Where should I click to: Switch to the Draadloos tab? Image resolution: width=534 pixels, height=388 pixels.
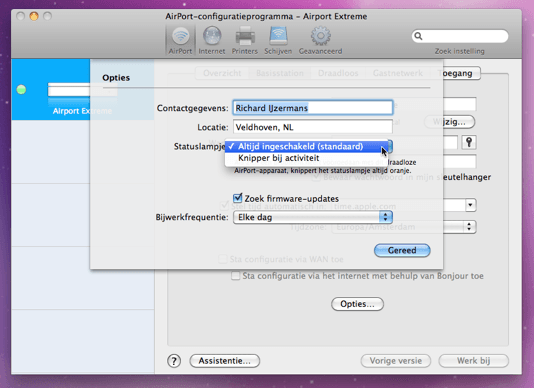338,73
